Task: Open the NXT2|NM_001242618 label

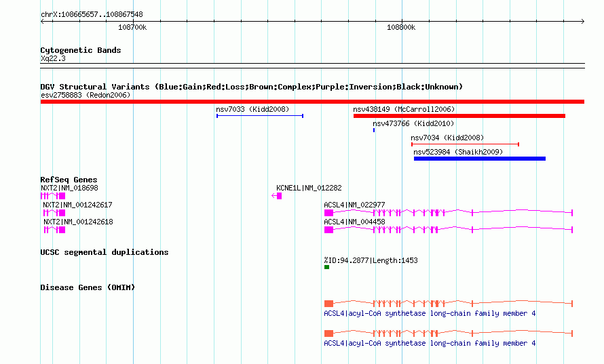Action: 78,222
